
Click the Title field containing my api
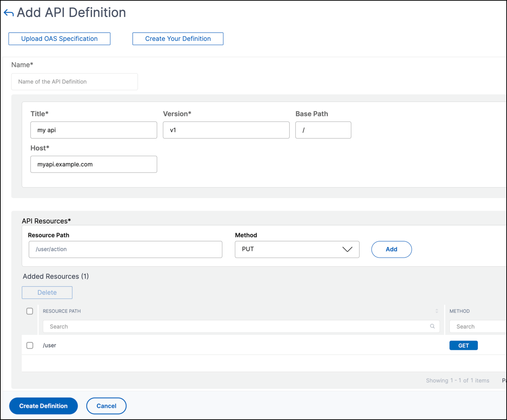[x=94, y=130]
